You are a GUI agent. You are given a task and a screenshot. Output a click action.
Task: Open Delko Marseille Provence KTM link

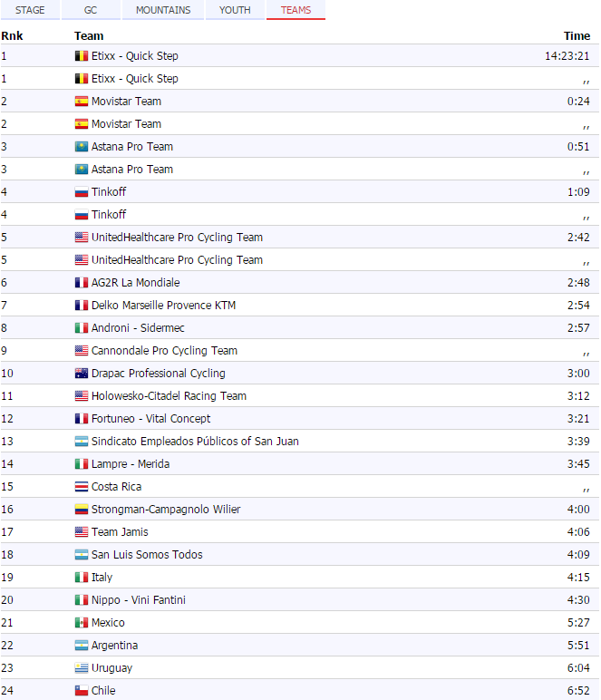(163, 306)
